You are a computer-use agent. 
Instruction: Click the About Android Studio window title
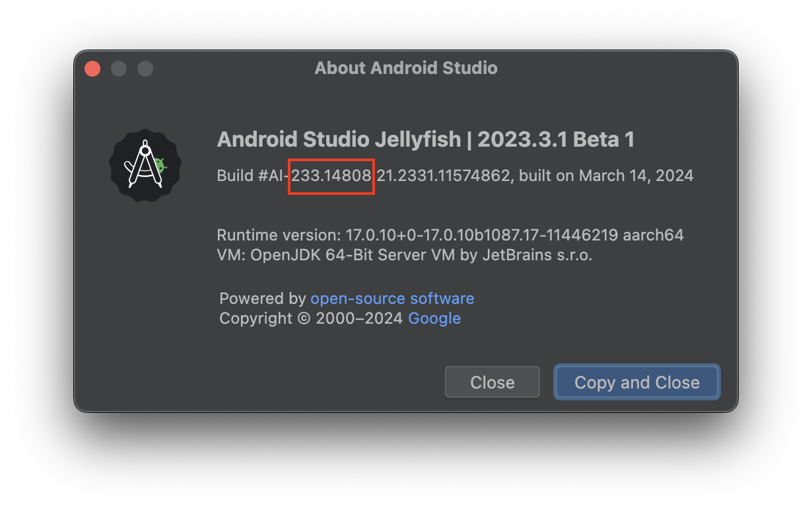(406, 68)
